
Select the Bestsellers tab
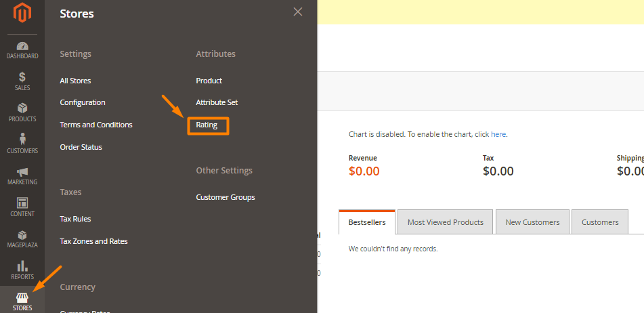pyautogui.click(x=367, y=222)
